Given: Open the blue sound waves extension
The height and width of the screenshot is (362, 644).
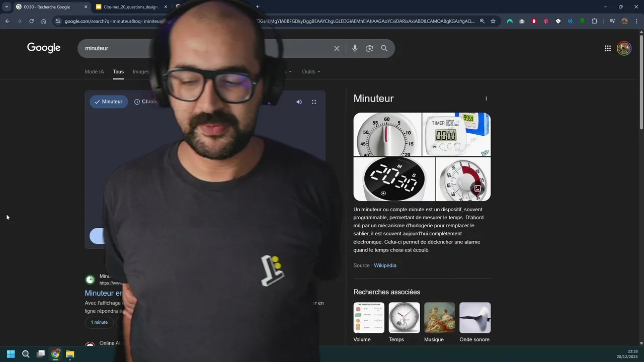Looking at the screenshot, I should click(570, 21).
